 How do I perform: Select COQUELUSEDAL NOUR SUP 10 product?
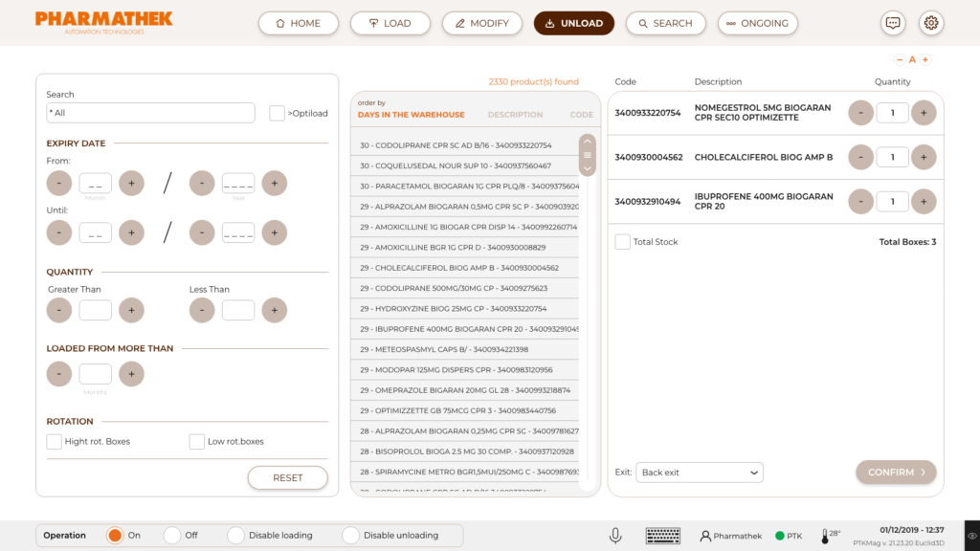(x=465, y=166)
